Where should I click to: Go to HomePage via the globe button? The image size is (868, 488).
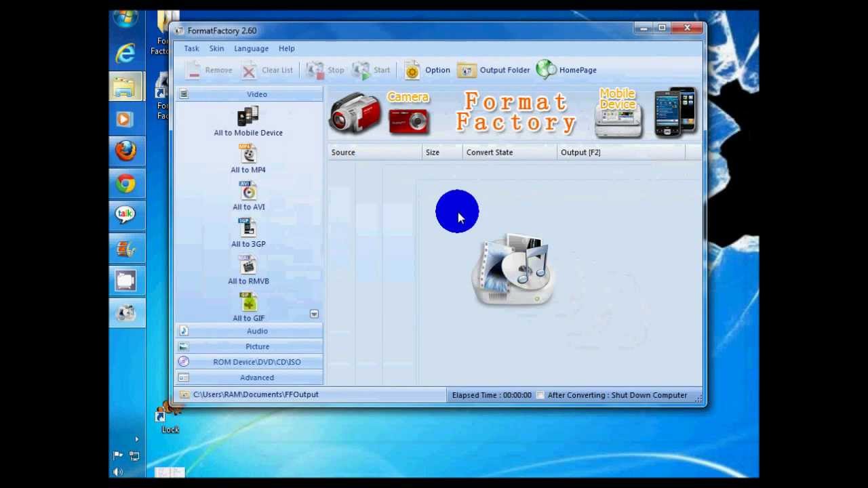point(566,70)
